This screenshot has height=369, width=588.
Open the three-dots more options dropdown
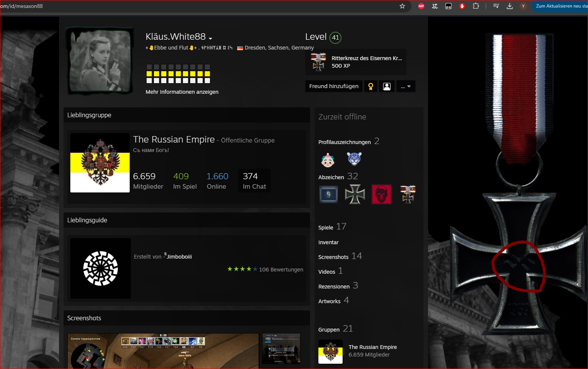406,87
